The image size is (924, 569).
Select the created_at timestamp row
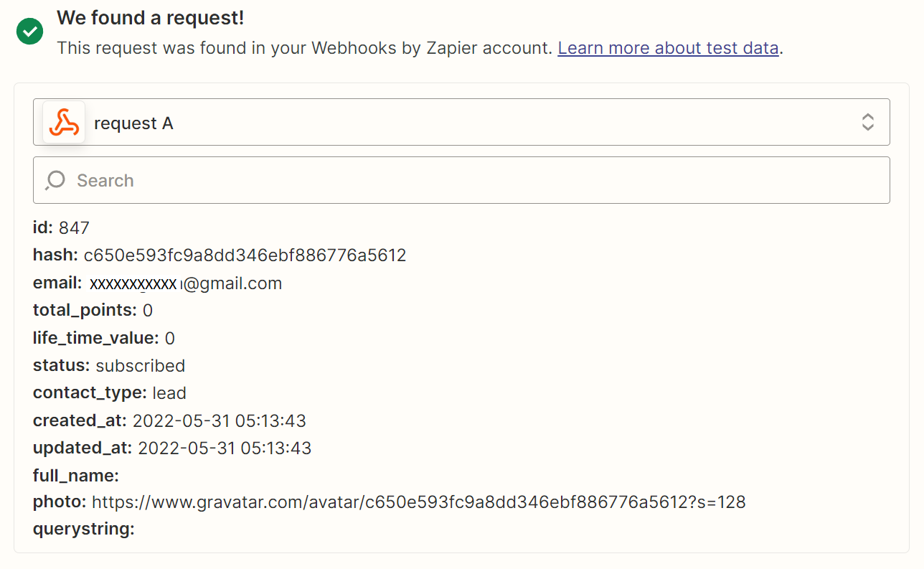click(x=169, y=420)
